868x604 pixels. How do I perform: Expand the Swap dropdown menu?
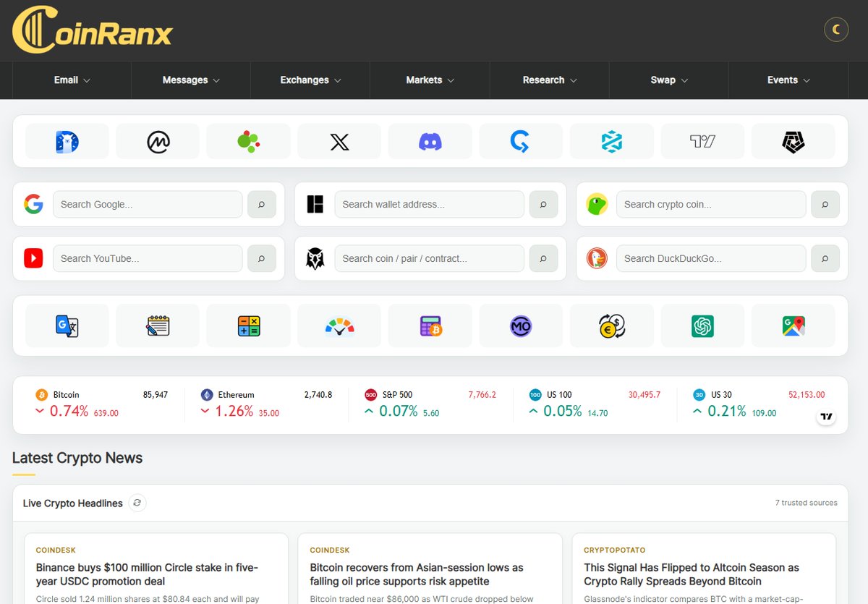(669, 80)
